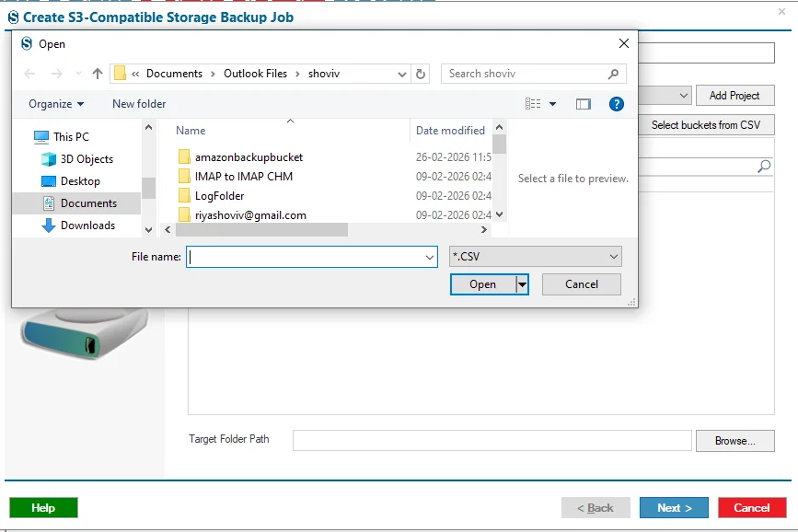Click the Open button split arrow
Viewport: 798px width, 532px height.
click(522, 284)
